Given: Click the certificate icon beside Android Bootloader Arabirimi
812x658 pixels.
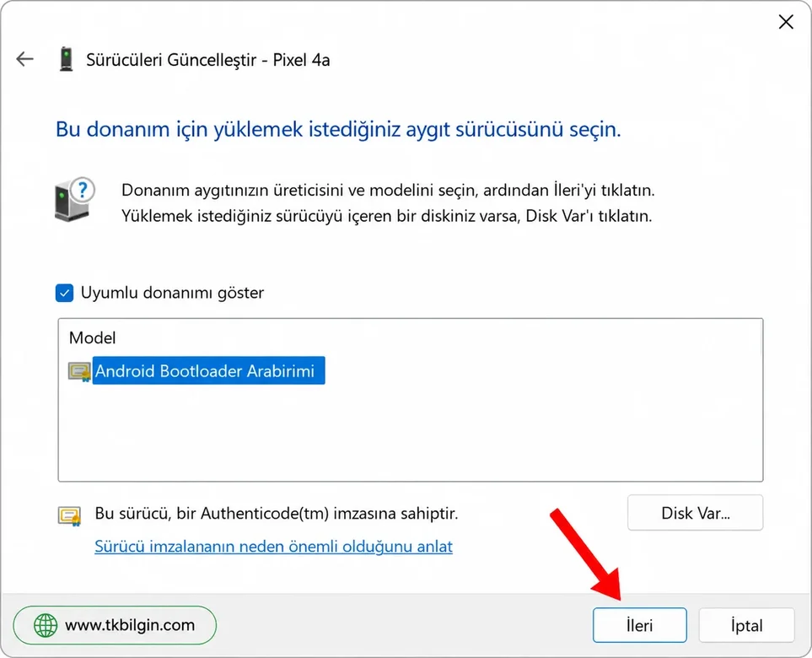Looking at the screenshot, I should [80, 371].
